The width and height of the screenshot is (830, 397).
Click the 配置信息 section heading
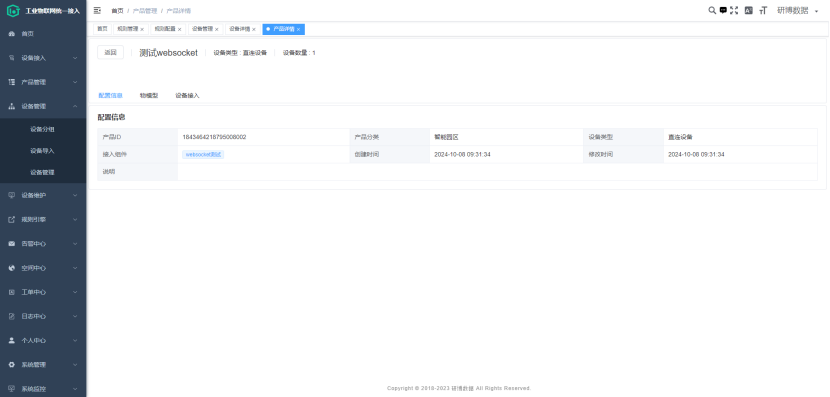(111, 117)
